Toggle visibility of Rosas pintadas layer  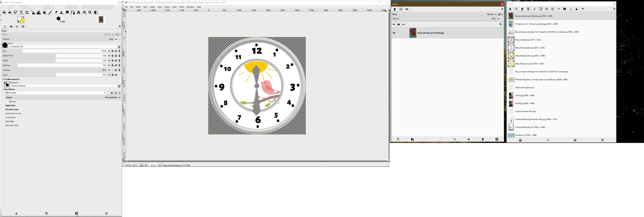pos(394,33)
